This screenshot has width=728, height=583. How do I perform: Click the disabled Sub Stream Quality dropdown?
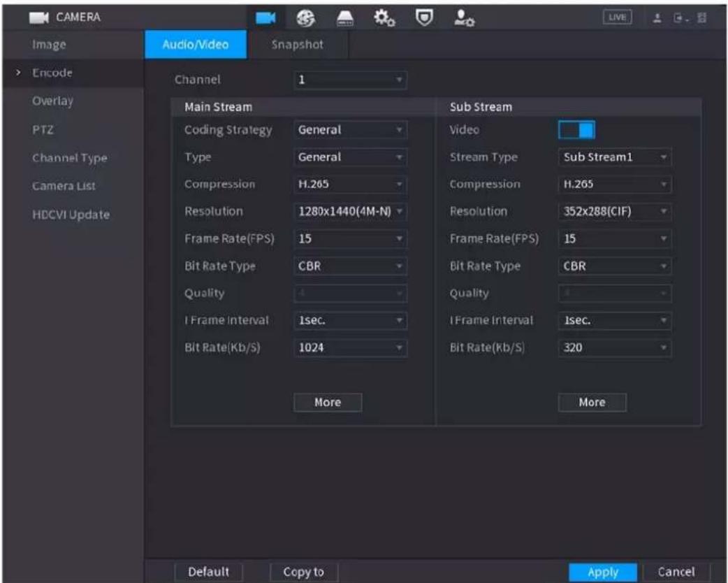(x=615, y=293)
